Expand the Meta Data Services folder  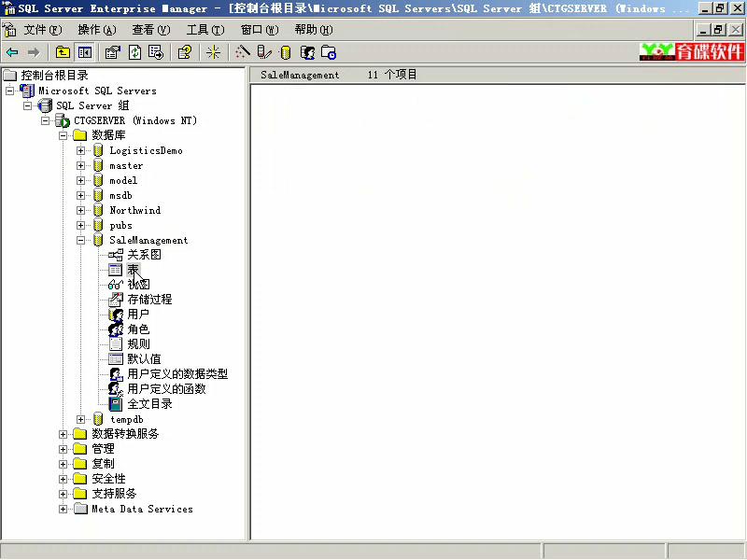(x=63, y=509)
